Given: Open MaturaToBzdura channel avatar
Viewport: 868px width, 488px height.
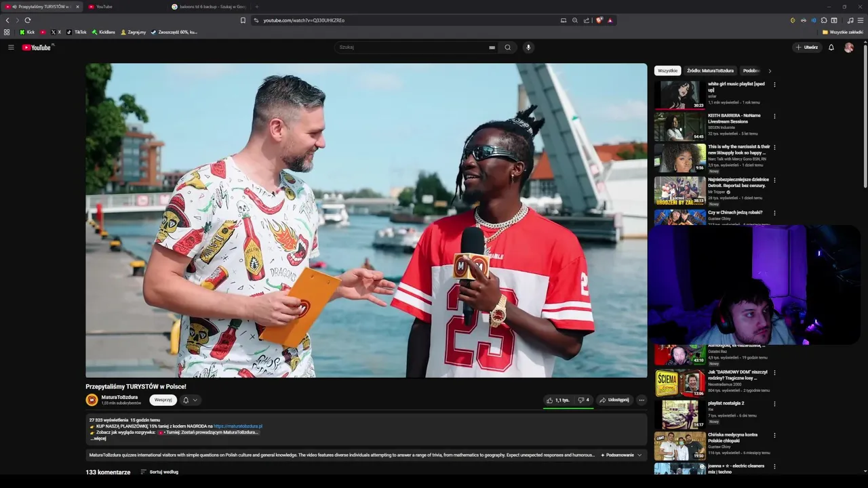Looking at the screenshot, I should click(92, 400).
